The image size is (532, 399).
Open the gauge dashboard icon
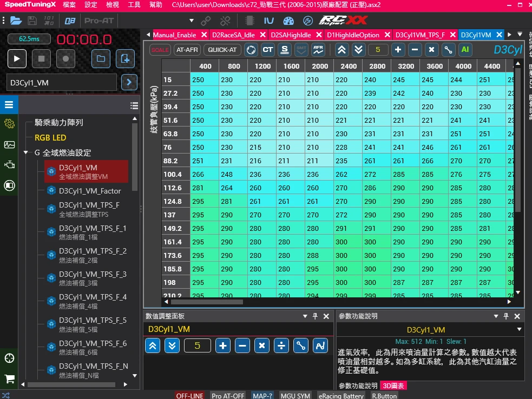pyautogui.click(x=288, y=21)
